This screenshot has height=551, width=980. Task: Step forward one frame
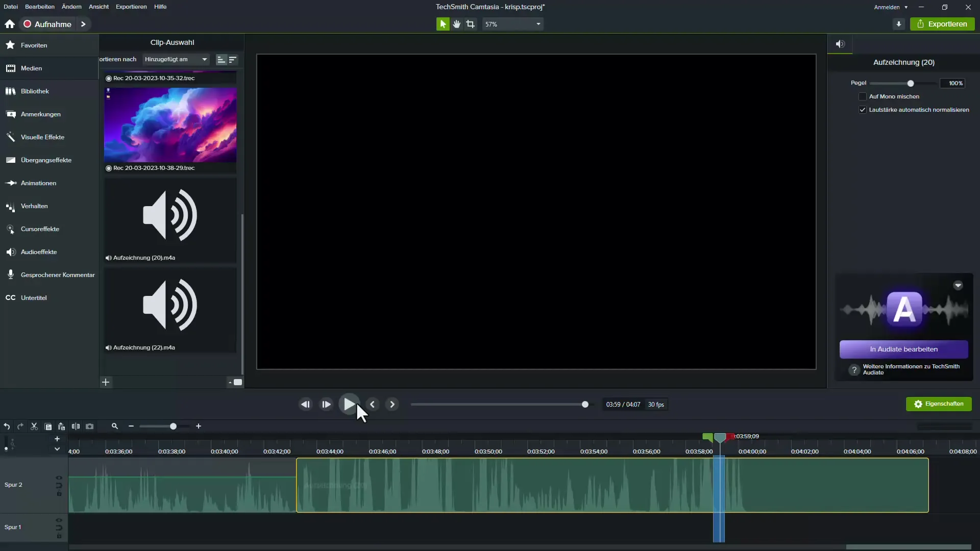[326, 405]
